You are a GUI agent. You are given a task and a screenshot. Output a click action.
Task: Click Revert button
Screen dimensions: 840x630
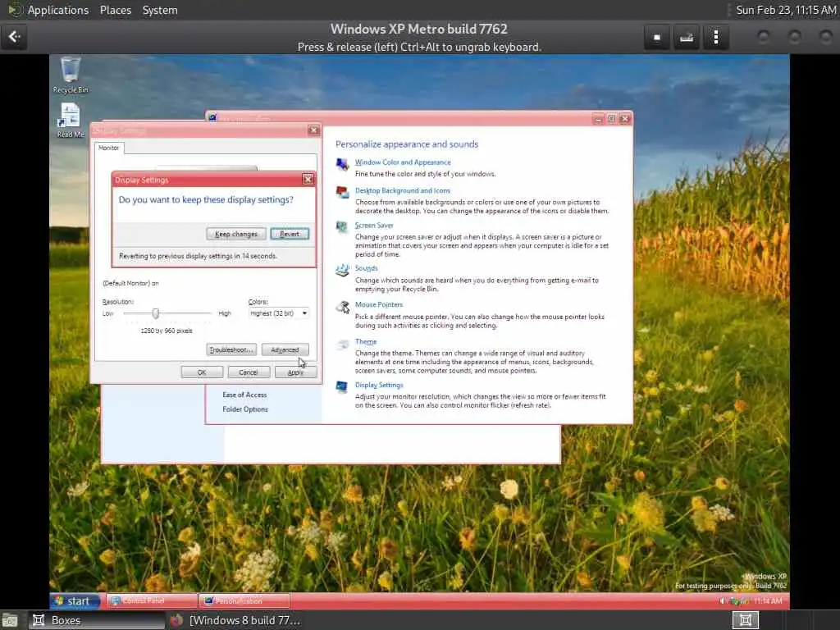(290, 234)
